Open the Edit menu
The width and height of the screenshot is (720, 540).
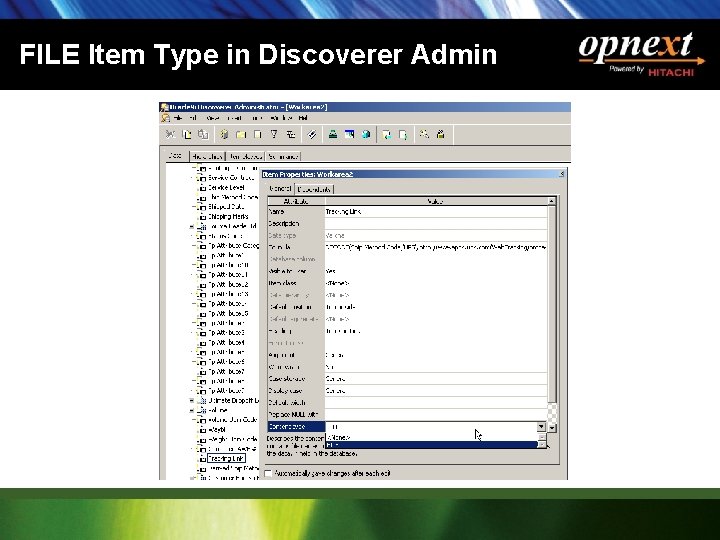point(193,118)
